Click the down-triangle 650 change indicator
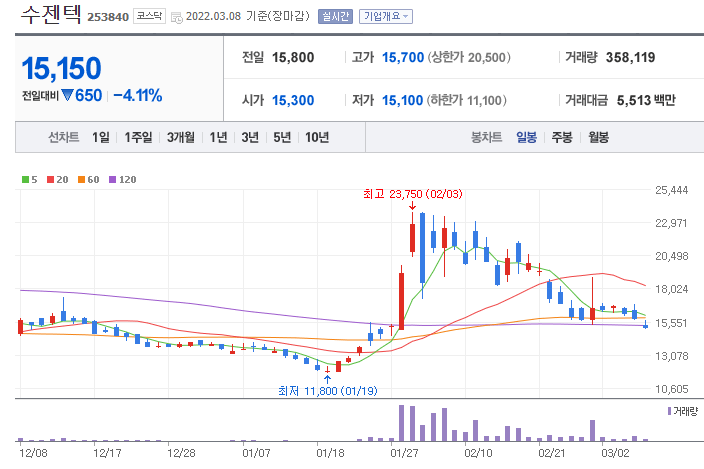The width and height of the screenshot is (704, 469). tap(82, 96)
